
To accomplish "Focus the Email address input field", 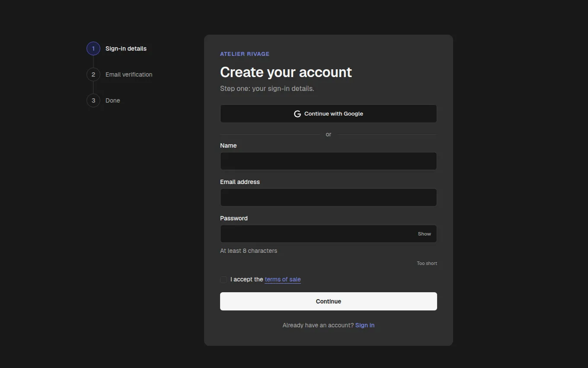I will click(329, 197).
